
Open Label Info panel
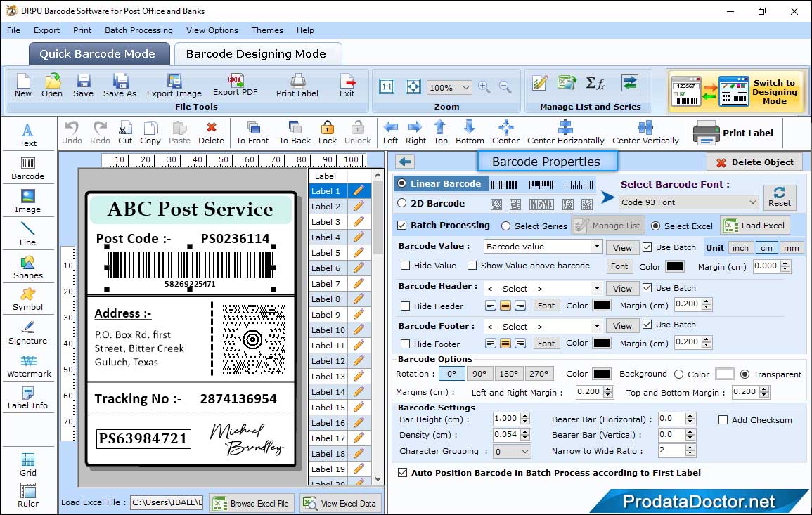28,398
